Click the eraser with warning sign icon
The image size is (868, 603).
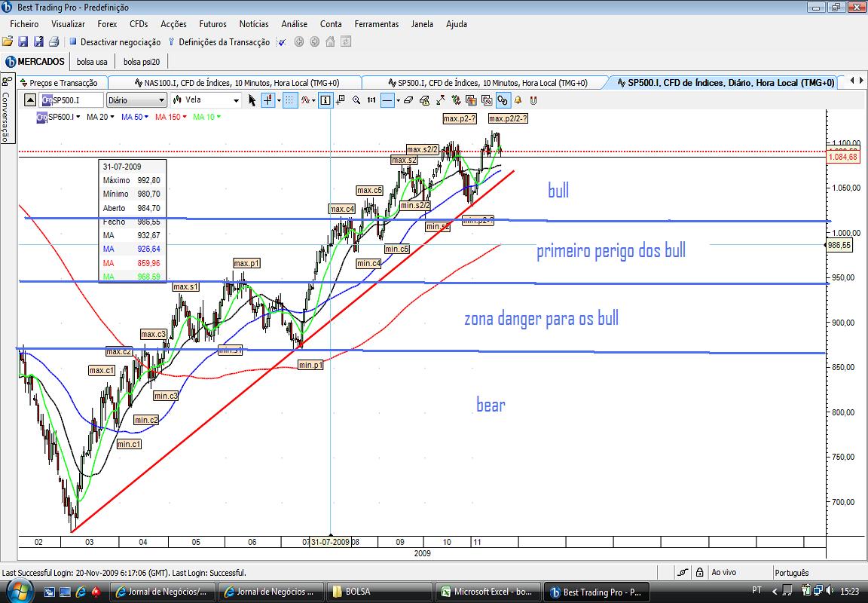coord(425,100)
